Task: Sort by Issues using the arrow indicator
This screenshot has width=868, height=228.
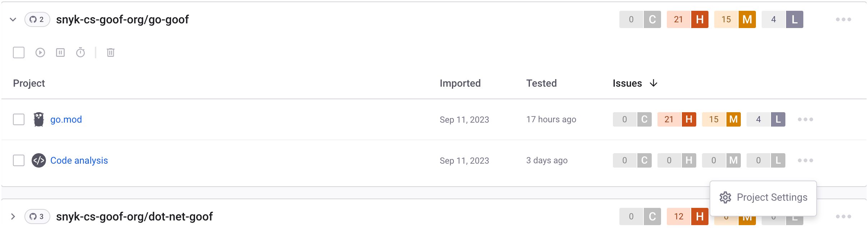Action: (x=654, y=83)
